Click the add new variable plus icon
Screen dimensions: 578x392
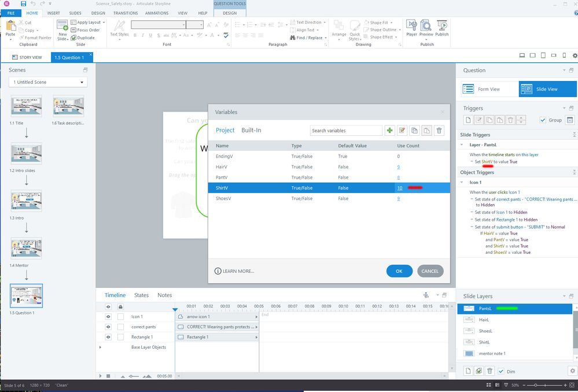tap(389, 131)
